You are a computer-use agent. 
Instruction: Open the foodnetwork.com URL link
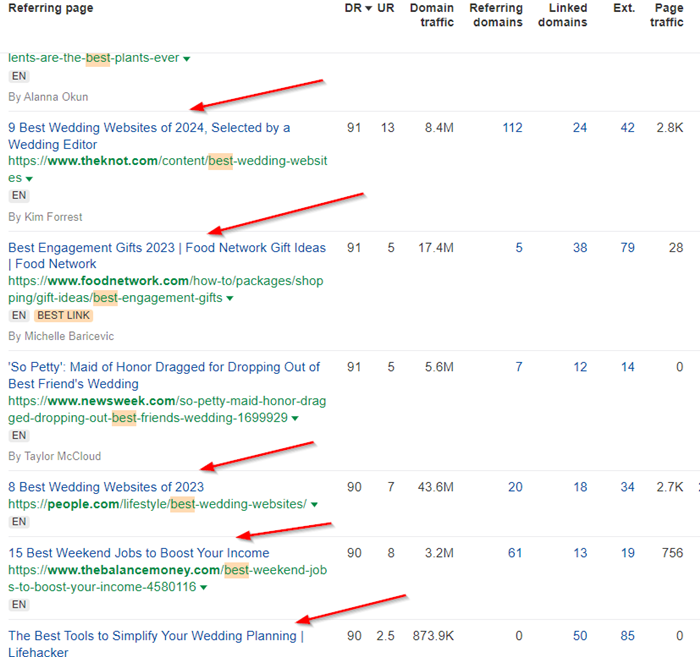coord(166,289)
